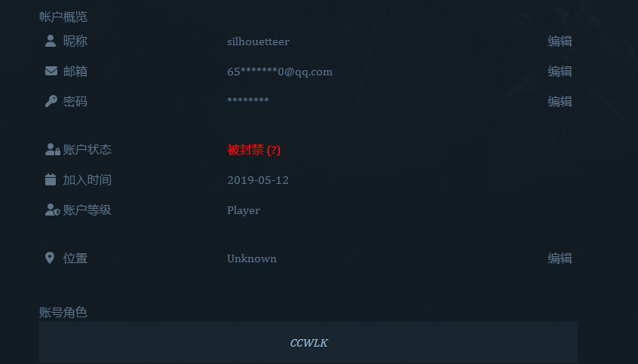Select the CCWLK character row
This screenshot has height=364, width=638.
(x=308, y=343)
